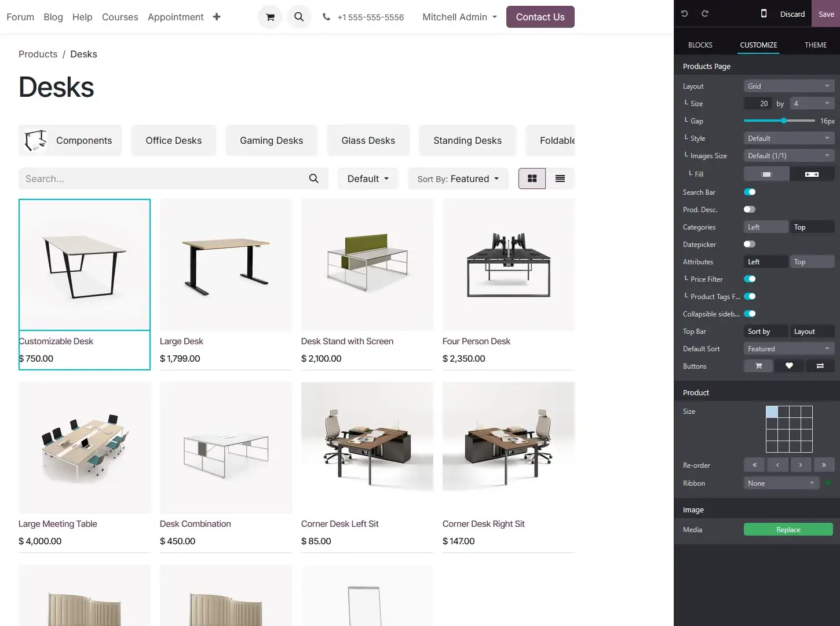The width and height of the screenshot is (840, 626).
Task: Toggle mobile preview phone icon
Action: [764, 13]
